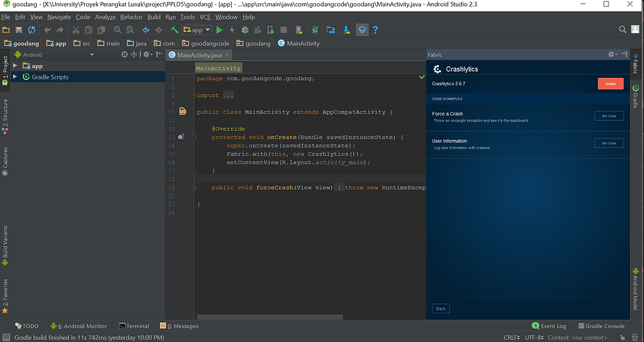The image size is (644, 342).
Task: Expand the Gradle Scripts tree node
Action: (15, 77)
